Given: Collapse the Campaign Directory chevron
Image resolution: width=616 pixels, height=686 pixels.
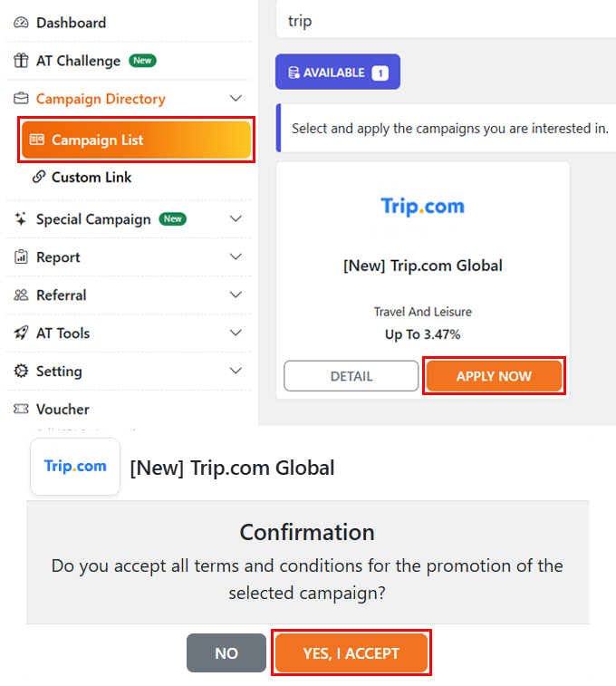Looking at the screenshot, I should pyautogui.click(x=236, y=99).
